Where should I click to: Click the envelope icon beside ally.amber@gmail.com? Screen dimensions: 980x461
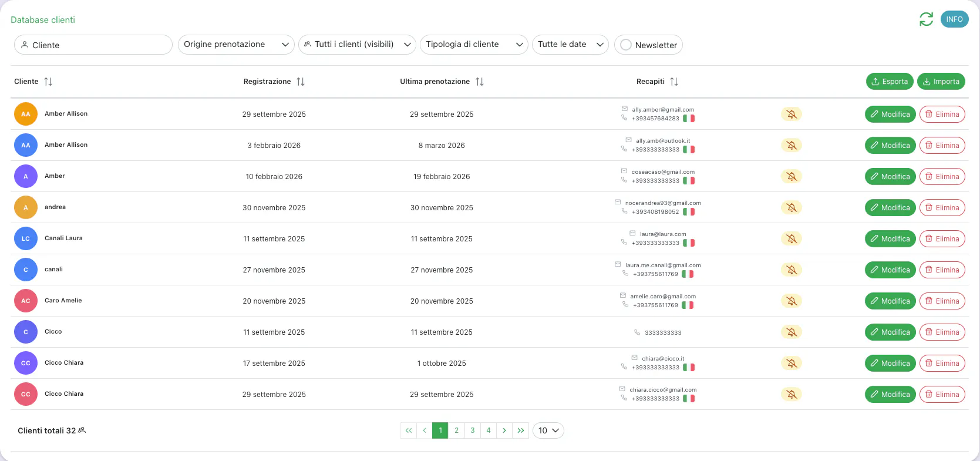[x=625, y=109]
